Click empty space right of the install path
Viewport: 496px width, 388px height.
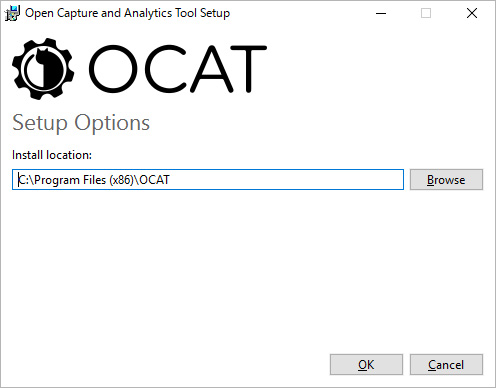pyautogui.click(x=287, y=180)
